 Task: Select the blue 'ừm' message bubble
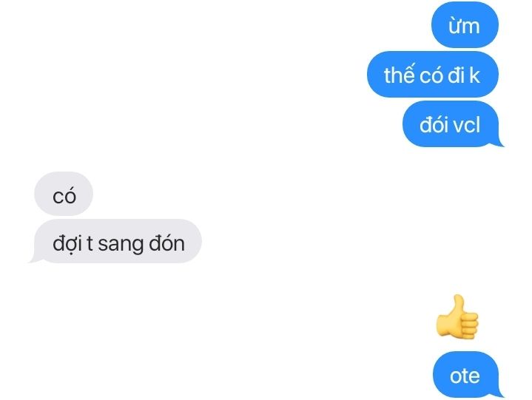(x=465, y=24)
